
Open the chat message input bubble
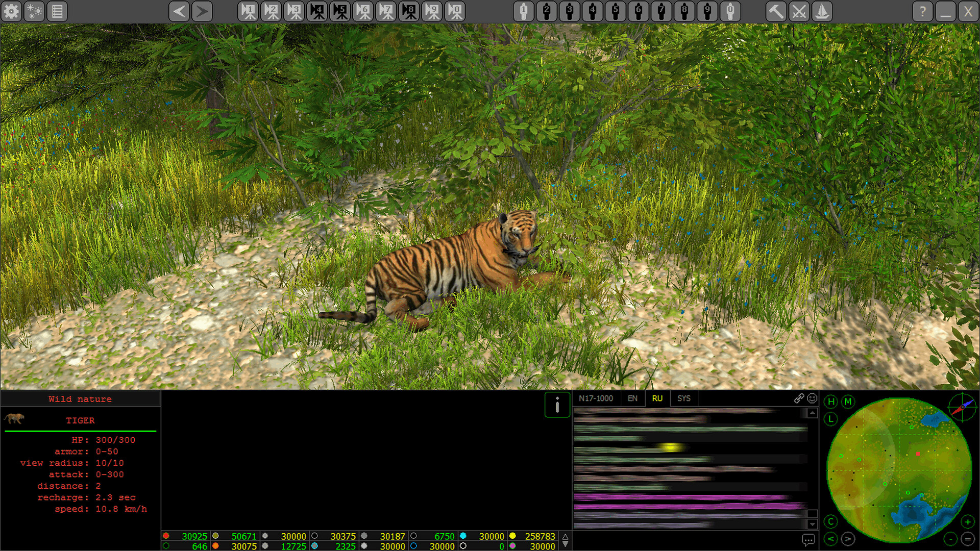tap(808, 539)
